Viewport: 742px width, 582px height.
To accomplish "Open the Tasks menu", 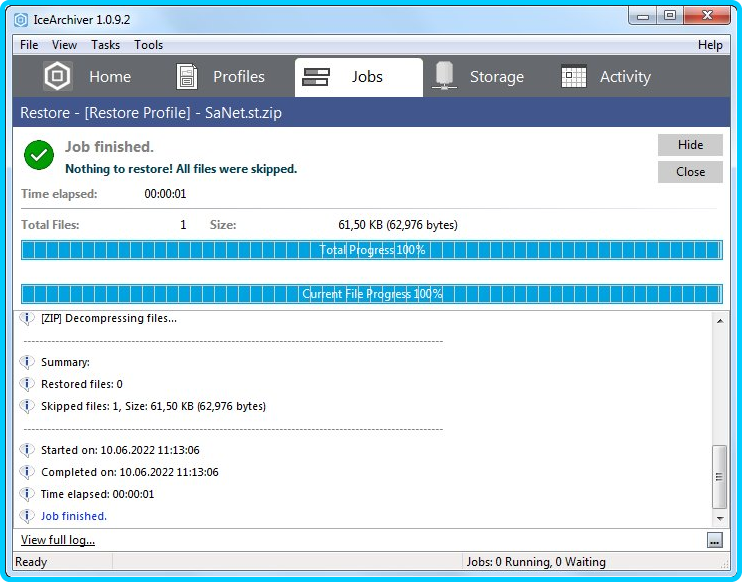I will coord(105,45).
